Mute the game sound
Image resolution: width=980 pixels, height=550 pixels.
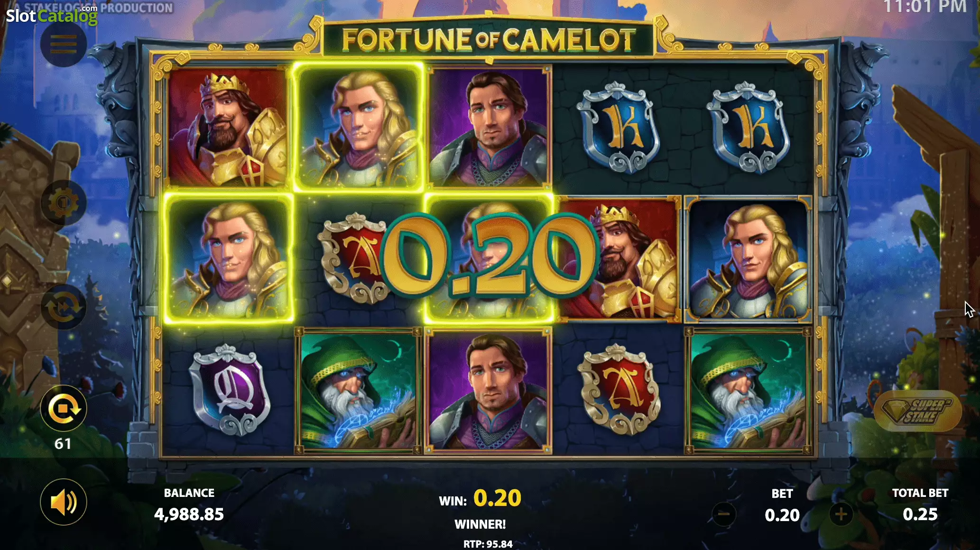64,502
